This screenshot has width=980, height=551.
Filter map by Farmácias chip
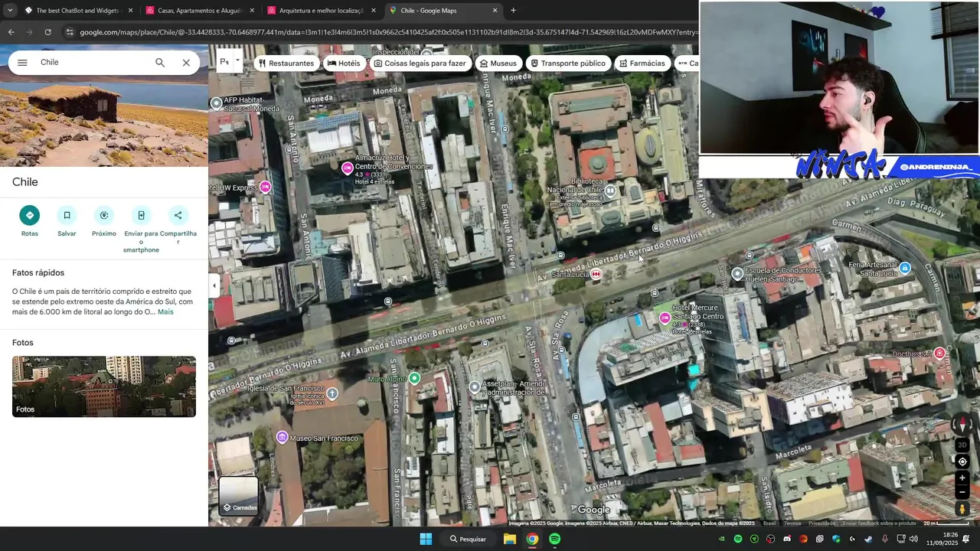pyautogui.click(x=642, y=64)
